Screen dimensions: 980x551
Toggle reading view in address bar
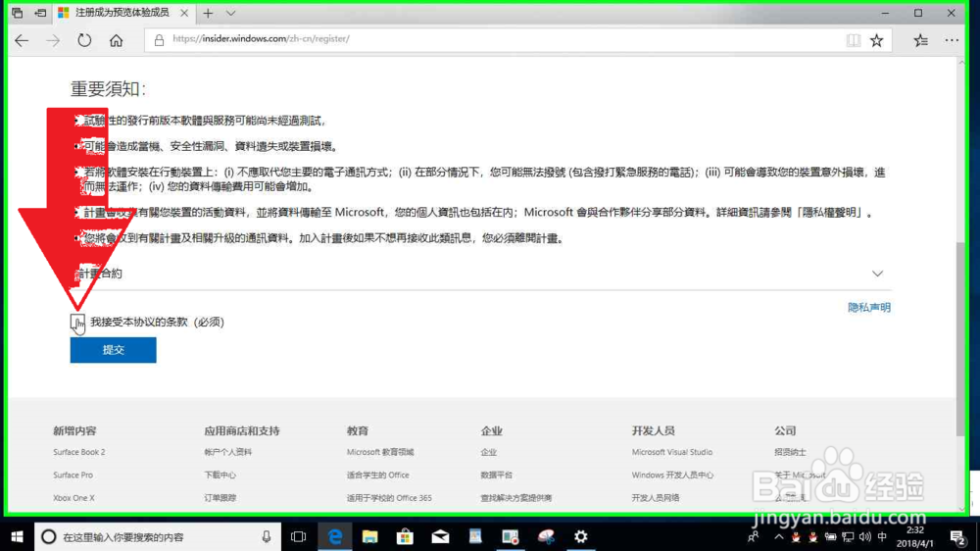click(854, 40)
